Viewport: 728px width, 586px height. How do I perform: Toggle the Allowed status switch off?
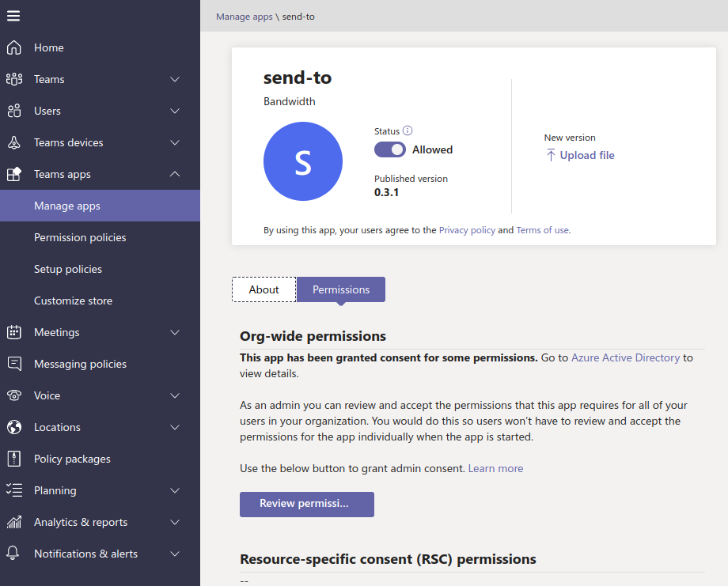coord(390,149)
